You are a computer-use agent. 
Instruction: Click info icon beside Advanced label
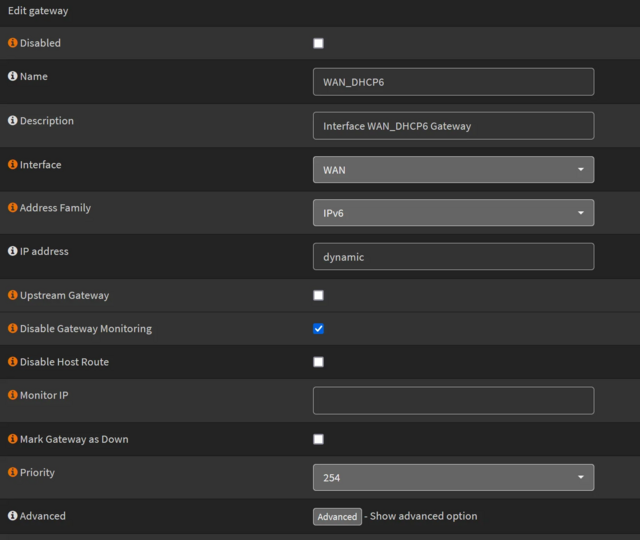(13, 516)
